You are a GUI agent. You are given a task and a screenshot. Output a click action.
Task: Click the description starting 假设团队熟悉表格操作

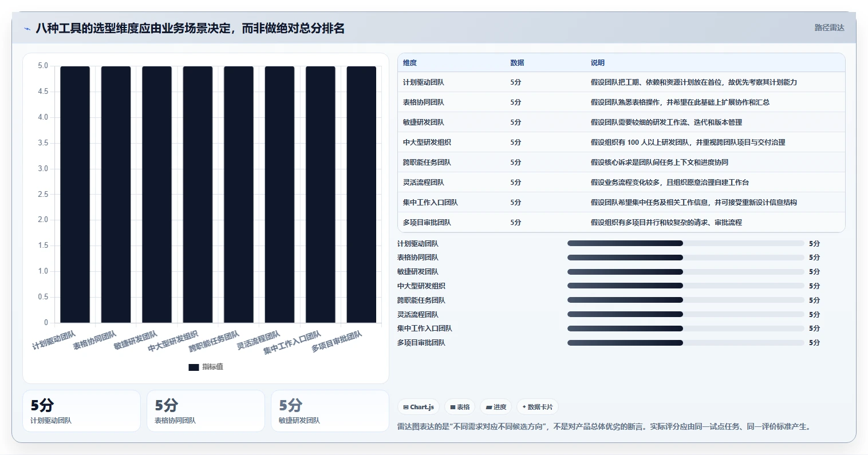tap(680, 102)
